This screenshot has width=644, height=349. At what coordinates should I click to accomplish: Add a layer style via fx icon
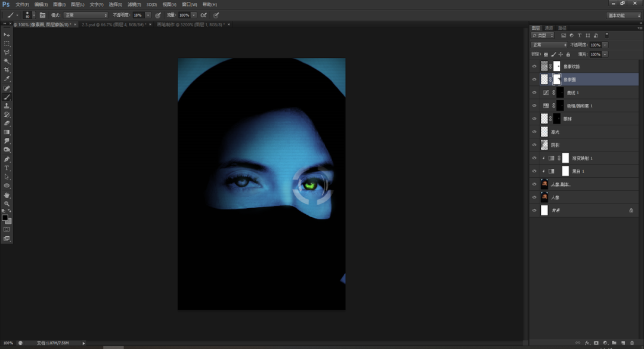pyautogui.click(x=587, y=343)
